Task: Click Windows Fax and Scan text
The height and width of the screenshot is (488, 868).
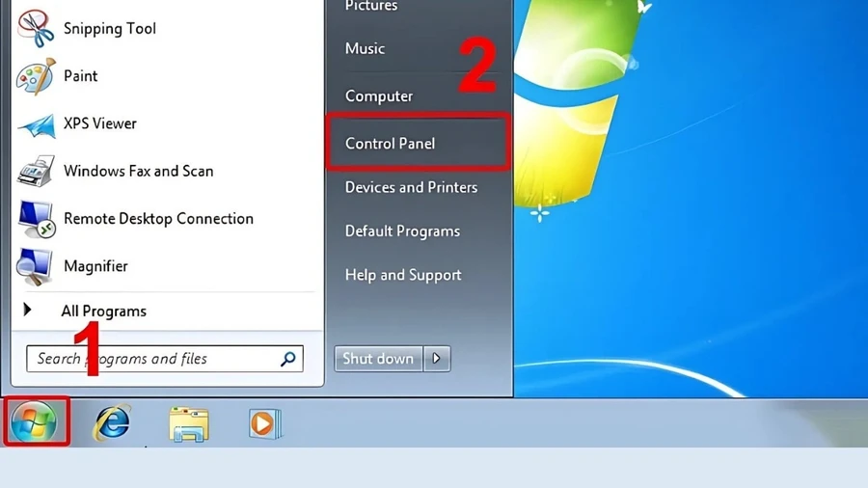Action: [x=138, y=171]
